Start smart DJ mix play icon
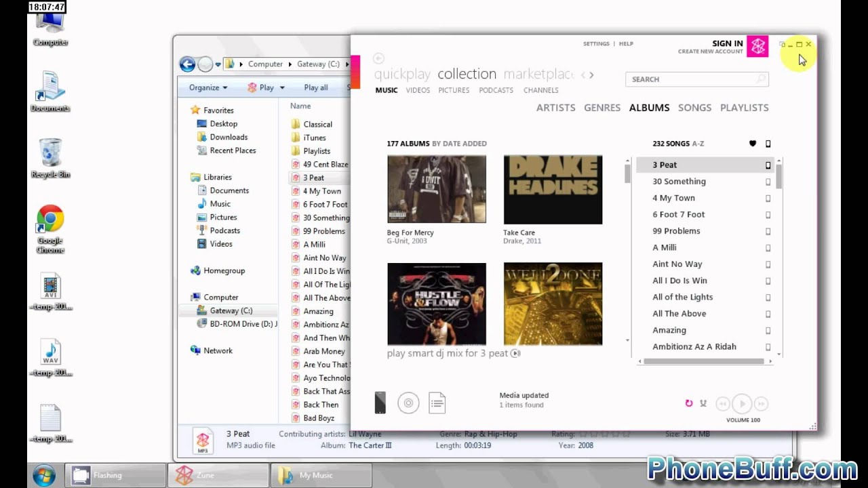 [515, 353]
